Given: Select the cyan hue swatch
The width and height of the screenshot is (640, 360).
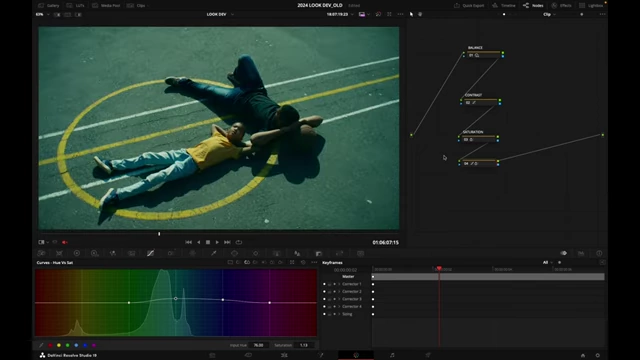Looking at the screenshot, I should [x=76, y=345].
